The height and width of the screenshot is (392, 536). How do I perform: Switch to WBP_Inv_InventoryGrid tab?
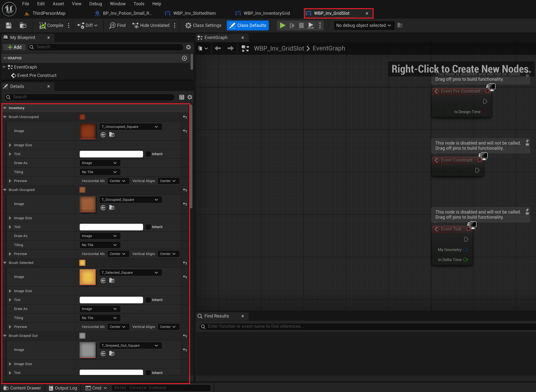266,13
